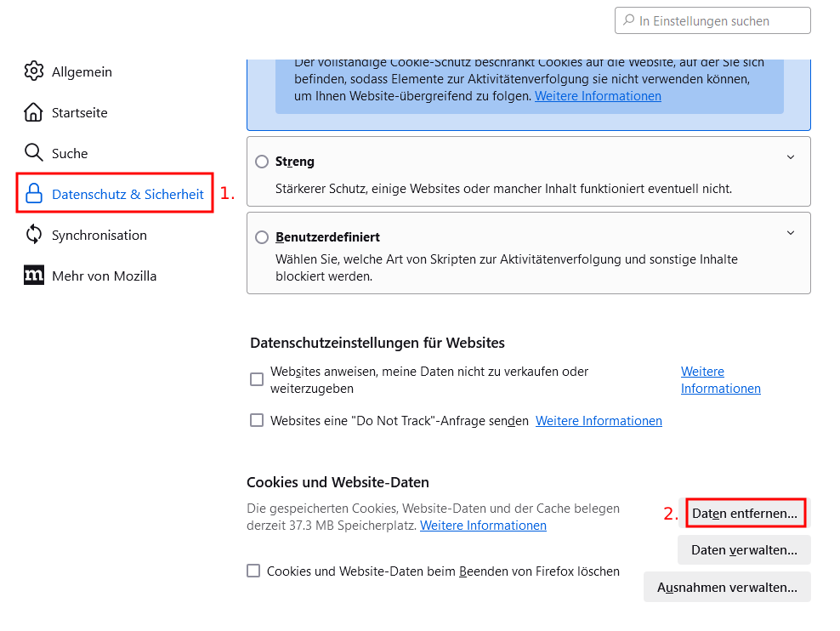The height and width of the screenshot is (631, 840).
Task: Select the Streng radio button
Action: [262, 162]
